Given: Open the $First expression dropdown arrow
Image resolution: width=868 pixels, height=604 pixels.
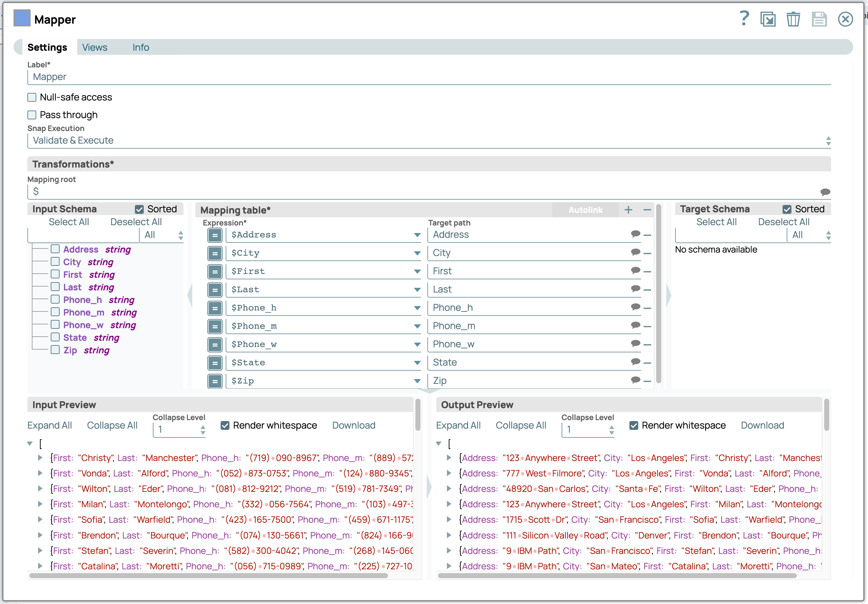Looking at the screenshot, I should pos(417,271).
